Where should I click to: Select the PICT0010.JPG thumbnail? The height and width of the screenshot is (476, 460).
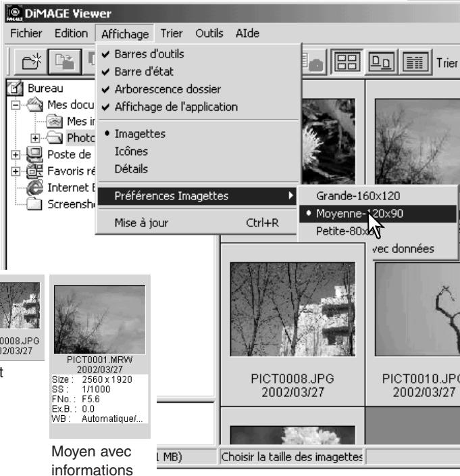(418, 309)
